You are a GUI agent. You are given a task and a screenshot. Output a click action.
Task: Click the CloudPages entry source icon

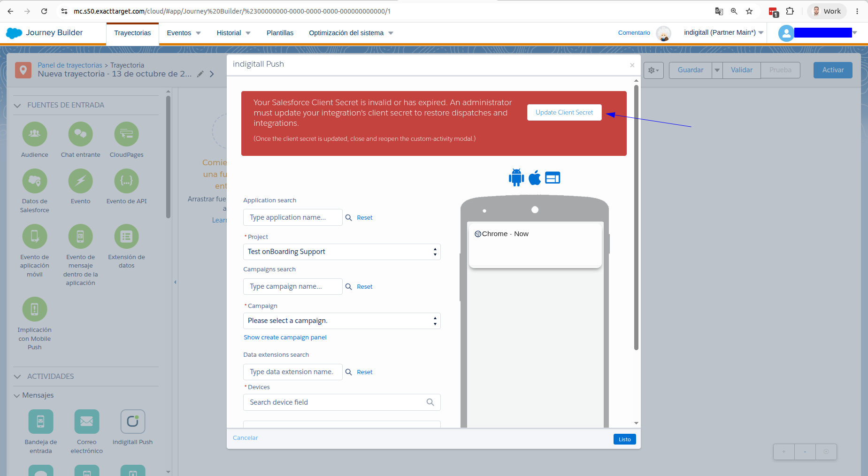[127, 134]
